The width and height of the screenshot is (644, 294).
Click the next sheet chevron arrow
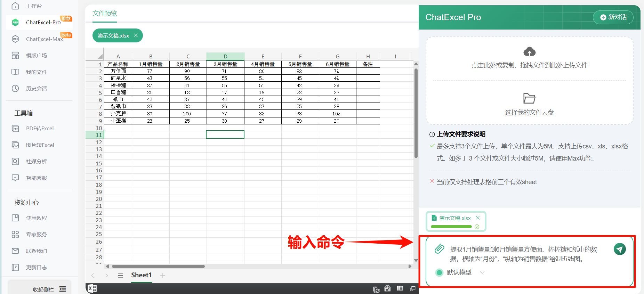pyautogui.click(x=106, y=276)
